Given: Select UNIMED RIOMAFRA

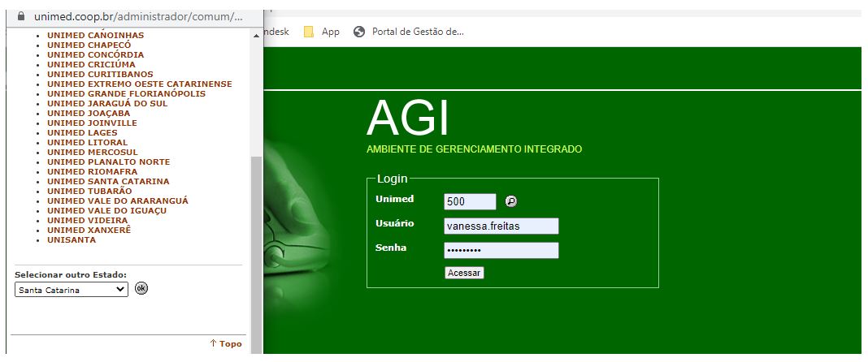Looking at the screenshot, I should pyautogui.click(x=92, y=172).
